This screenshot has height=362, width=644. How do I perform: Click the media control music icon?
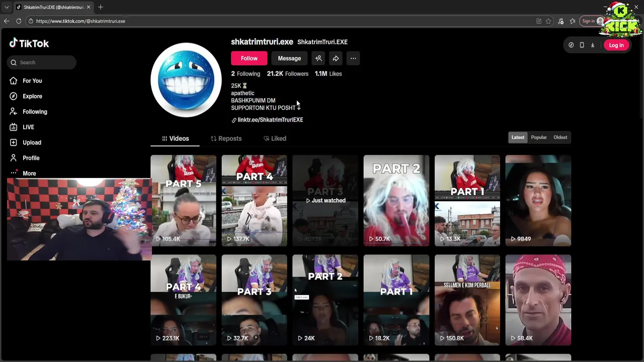point(561,21)
